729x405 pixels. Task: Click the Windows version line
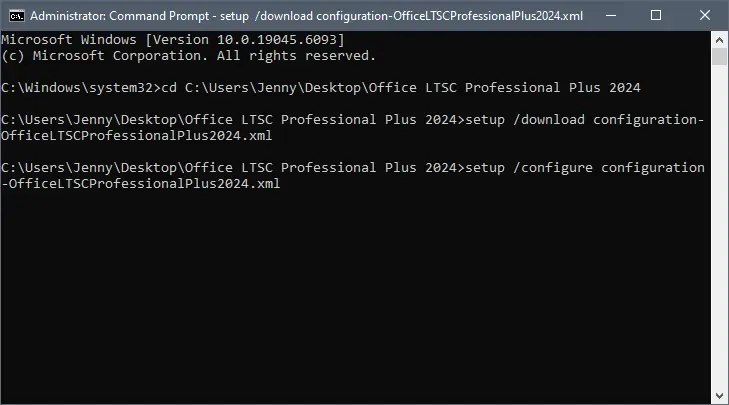point(172,40)
